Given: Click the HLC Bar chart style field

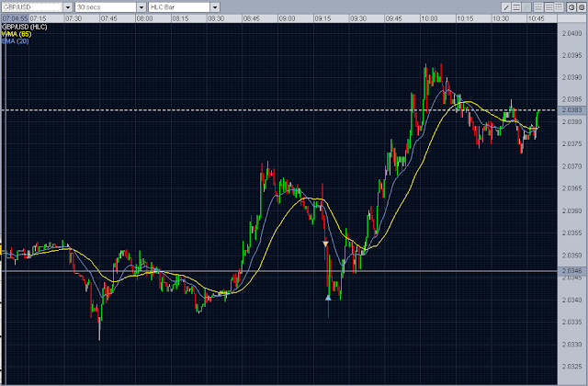Looking at the screenshot, I should point(179,7).
